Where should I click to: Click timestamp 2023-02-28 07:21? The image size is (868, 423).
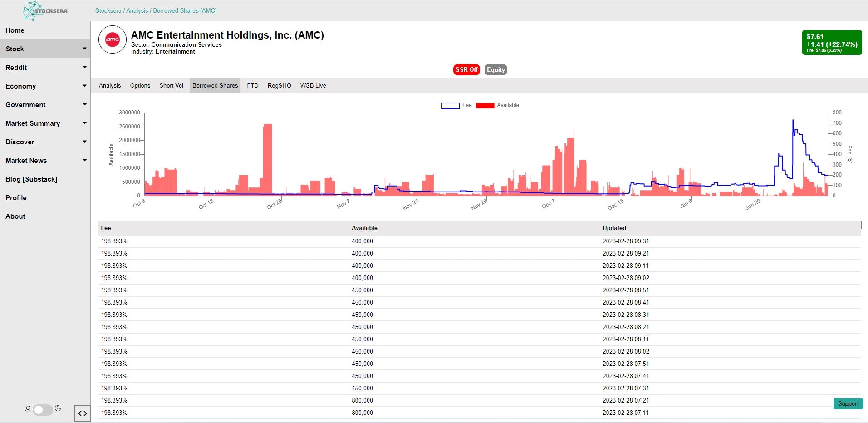click(626, 400)
